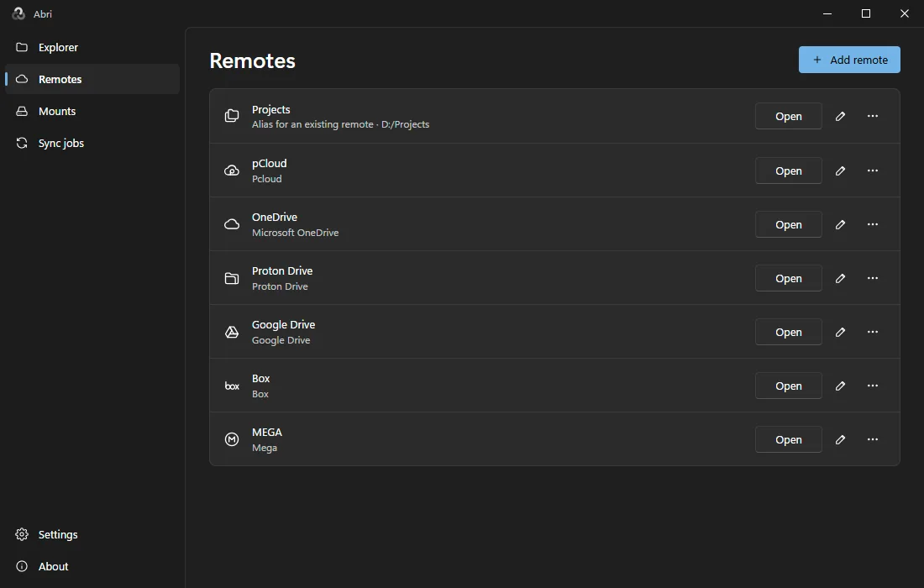
Task: Click the pCloud remote name
Action: point(270,163)
